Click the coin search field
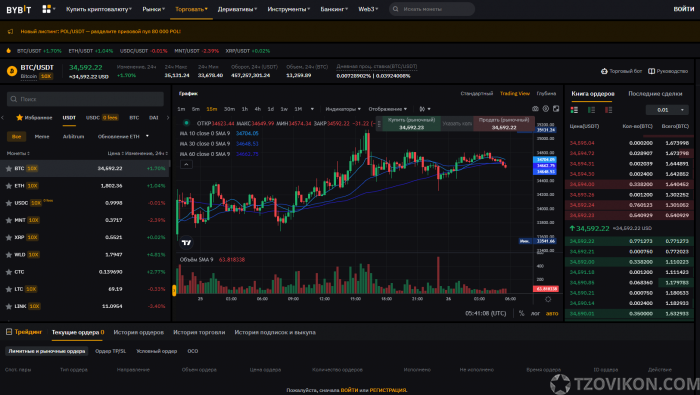700x395 pixels. [85, 99]
